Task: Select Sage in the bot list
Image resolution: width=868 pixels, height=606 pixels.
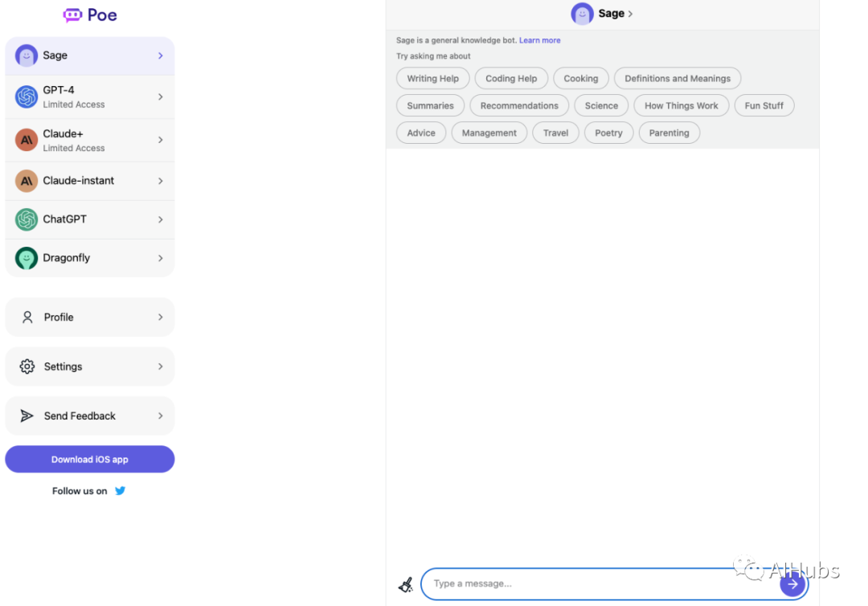Action: click(89, 55)
